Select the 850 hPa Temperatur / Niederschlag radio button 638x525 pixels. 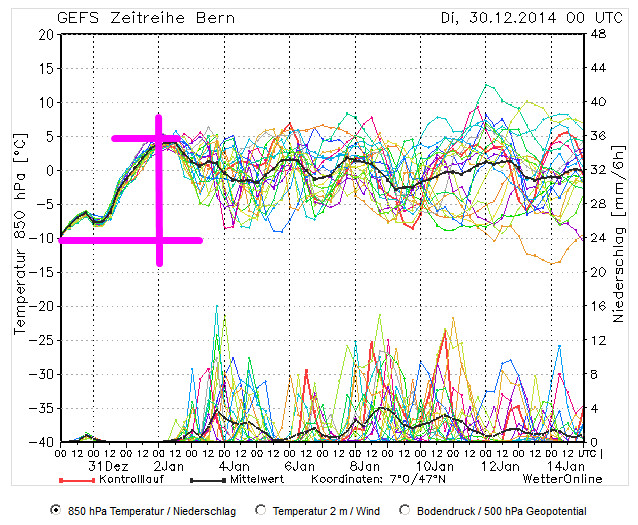click(56, 510)
